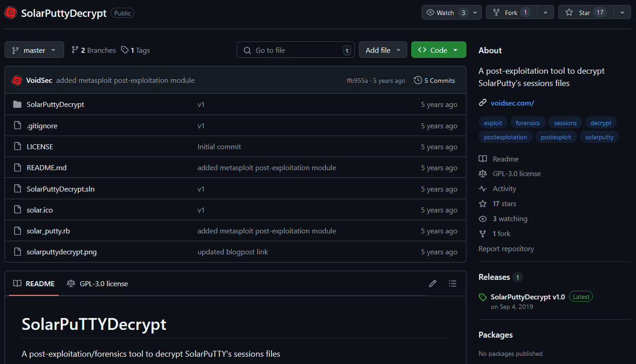This screenshot has width=636, height=364.
Task: Expand the Fork options dropdown arrow
Action: [x=545, y=13]
